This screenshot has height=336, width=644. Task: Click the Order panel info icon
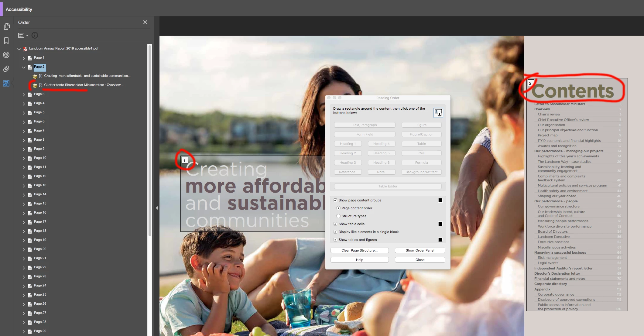[35, 36]
